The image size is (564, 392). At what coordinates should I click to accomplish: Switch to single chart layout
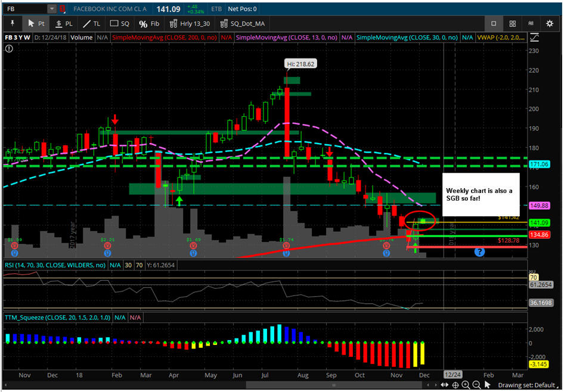click(494, 24)
